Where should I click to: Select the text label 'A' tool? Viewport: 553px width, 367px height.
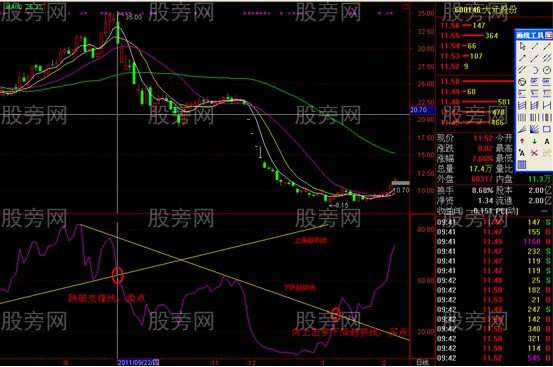[547, 141]
